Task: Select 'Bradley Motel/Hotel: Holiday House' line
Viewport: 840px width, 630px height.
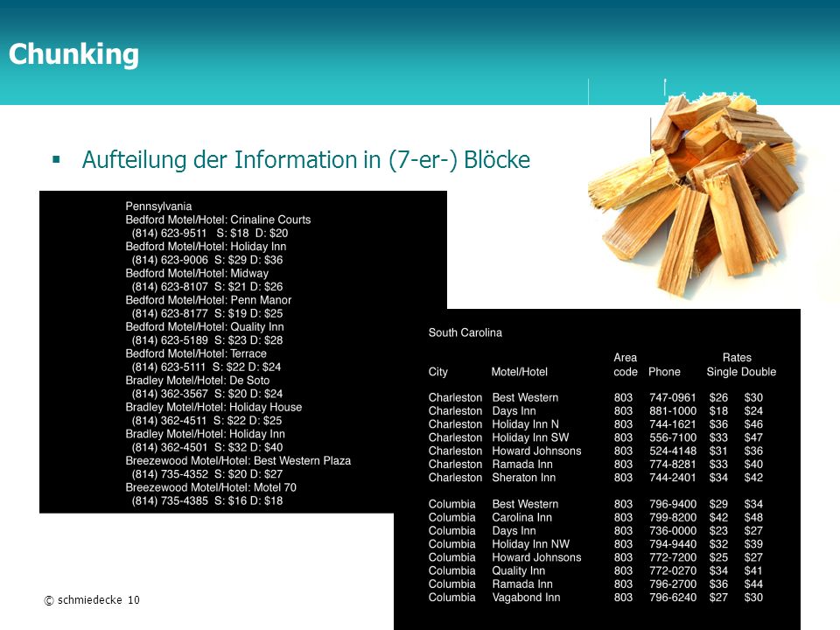Action: click(x=213, y=407)
